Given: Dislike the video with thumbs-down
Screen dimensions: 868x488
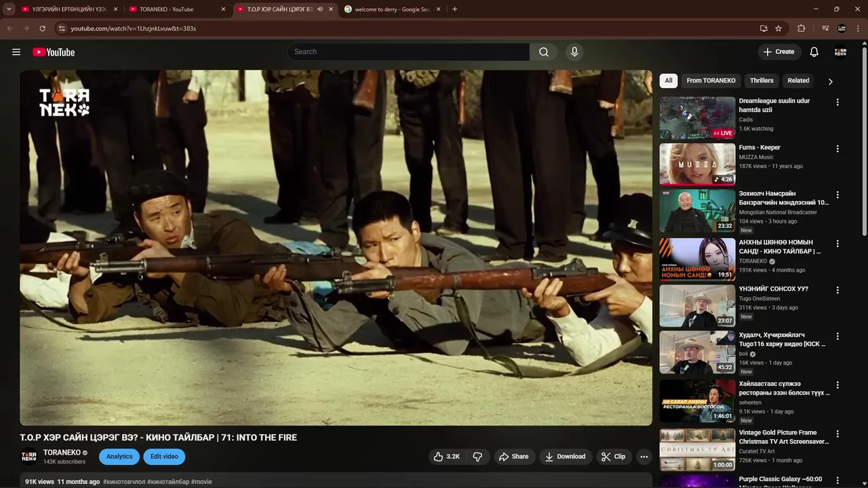Looking at the screenshot, I should 477,457.
